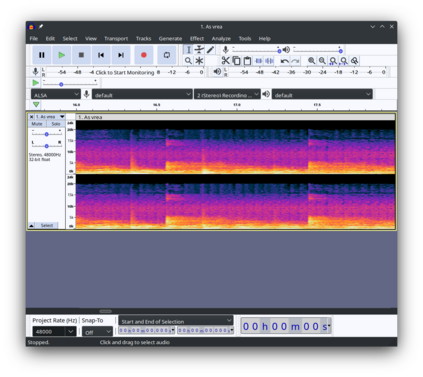Click the Zoom In magnifier
The image size is (423, 377).
(x=311, y=61)
